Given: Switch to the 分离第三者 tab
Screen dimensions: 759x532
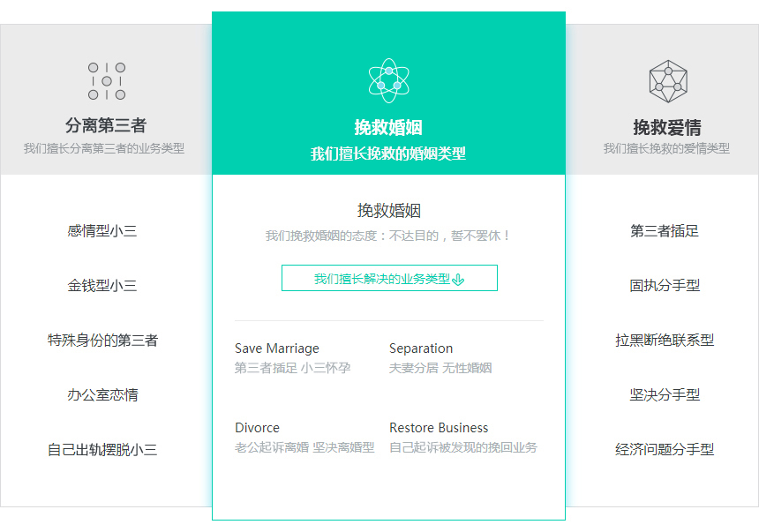Looking at the screenshot, I should (106, 125).
